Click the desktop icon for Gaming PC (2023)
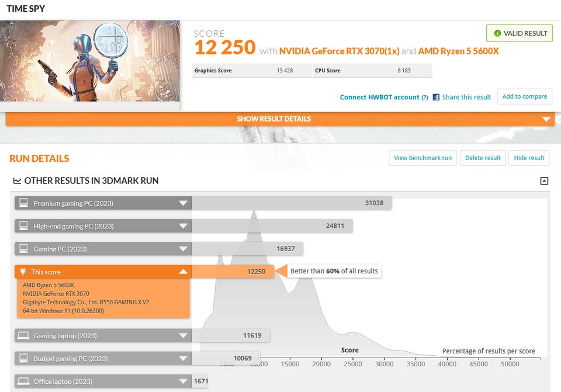Viewport: 561px width, 392px height. pos(23,249)
